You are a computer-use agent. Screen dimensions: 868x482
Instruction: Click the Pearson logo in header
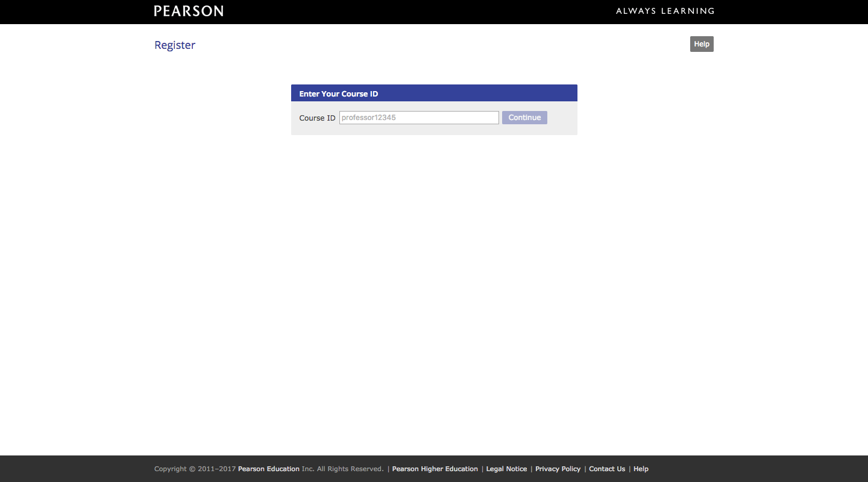click(x=189, y=11)
